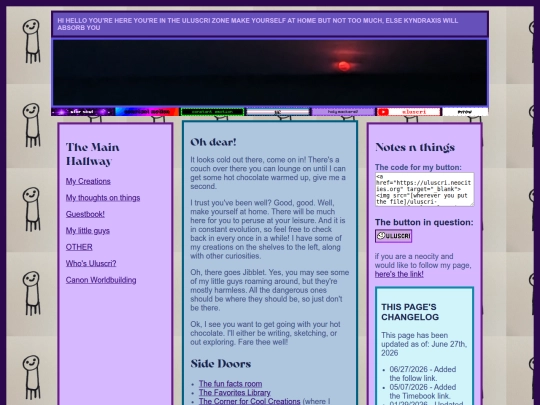Viewport: 540px width, 405px height.
Task: Click "THIS PAGE'S CHANGELOG" heading
Action: coord(410,312)
